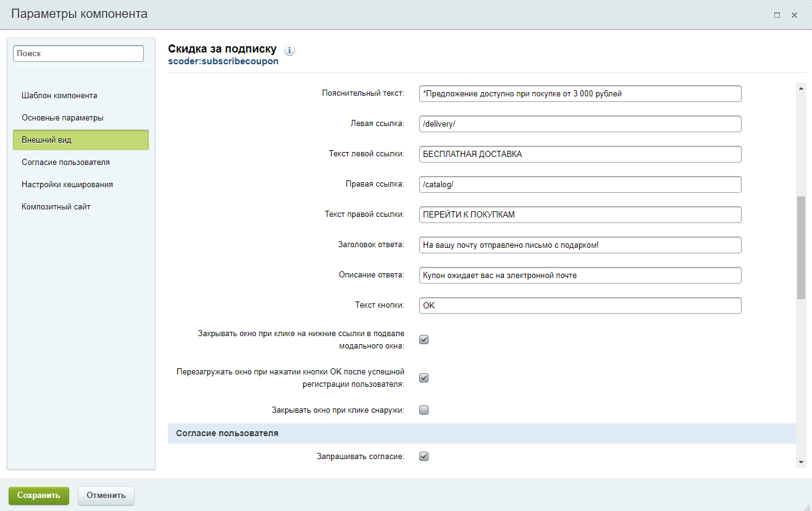
Task: Click the info icon next to component title
Action: (290, 51)
